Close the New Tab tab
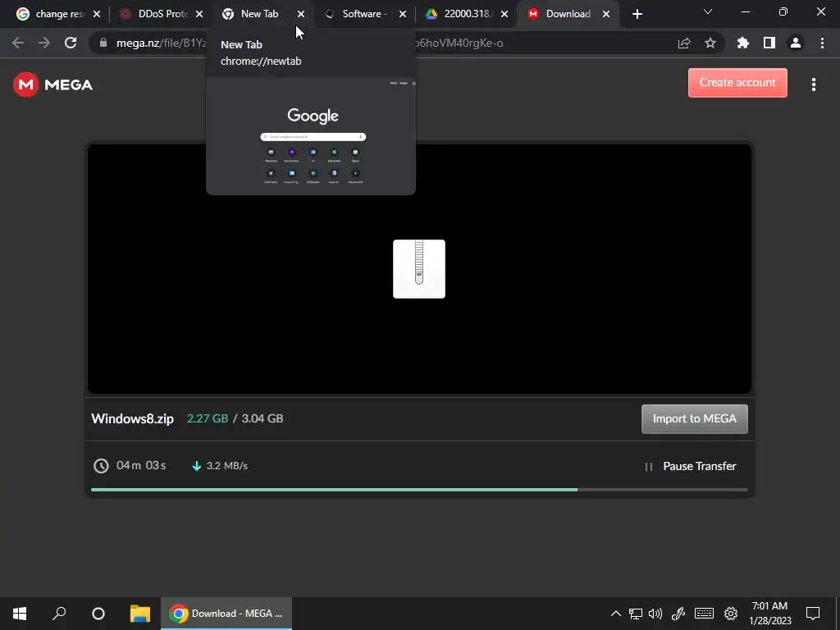The width and height of the screenshot is (840, 630). point(301,15)
